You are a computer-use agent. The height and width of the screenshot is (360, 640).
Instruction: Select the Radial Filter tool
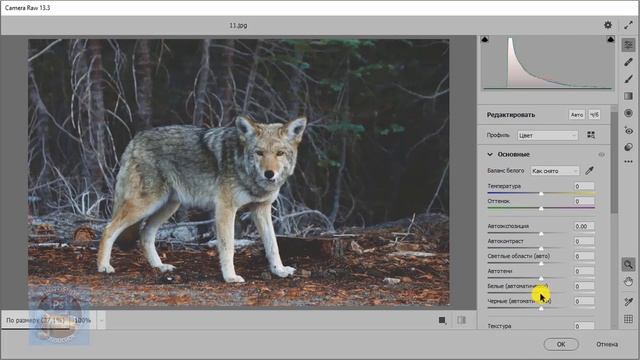[x=628, y=113]
